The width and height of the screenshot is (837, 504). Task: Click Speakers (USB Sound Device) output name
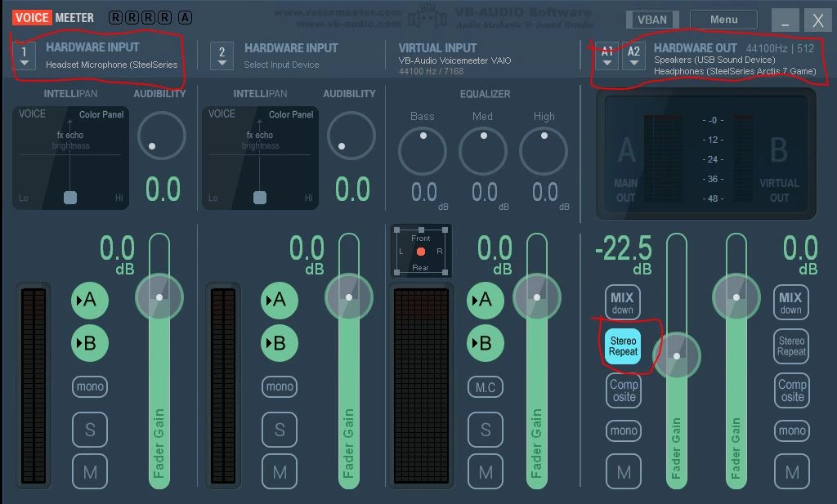714,60
